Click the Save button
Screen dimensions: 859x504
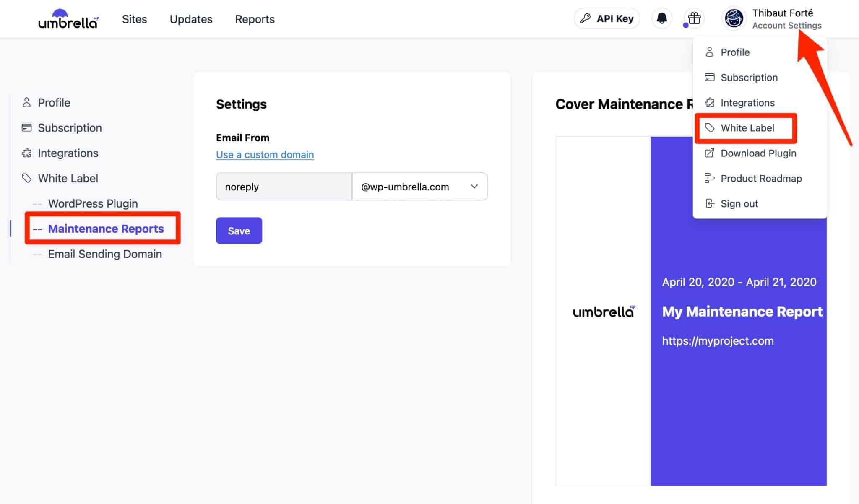point(239,230)
